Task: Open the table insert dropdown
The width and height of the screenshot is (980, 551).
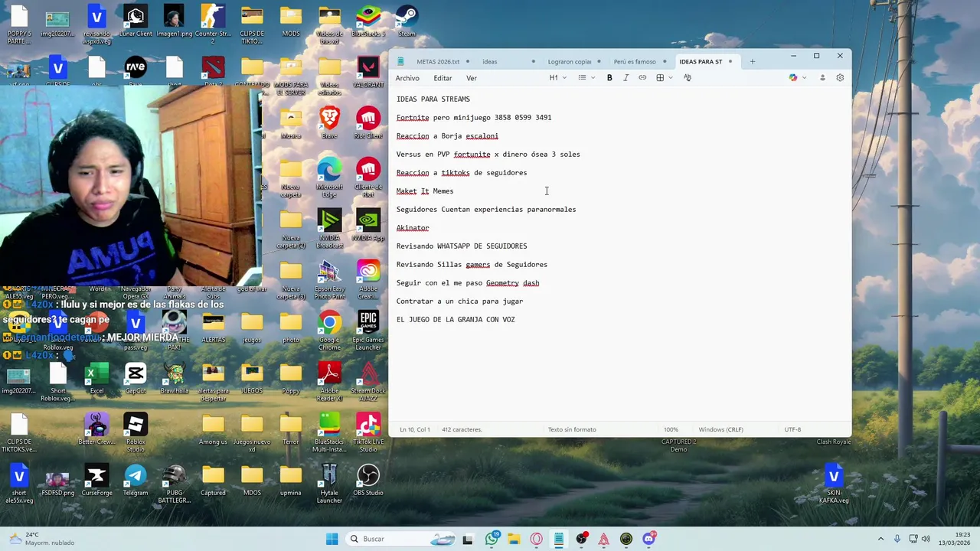Action: click(x=664, y=78)
